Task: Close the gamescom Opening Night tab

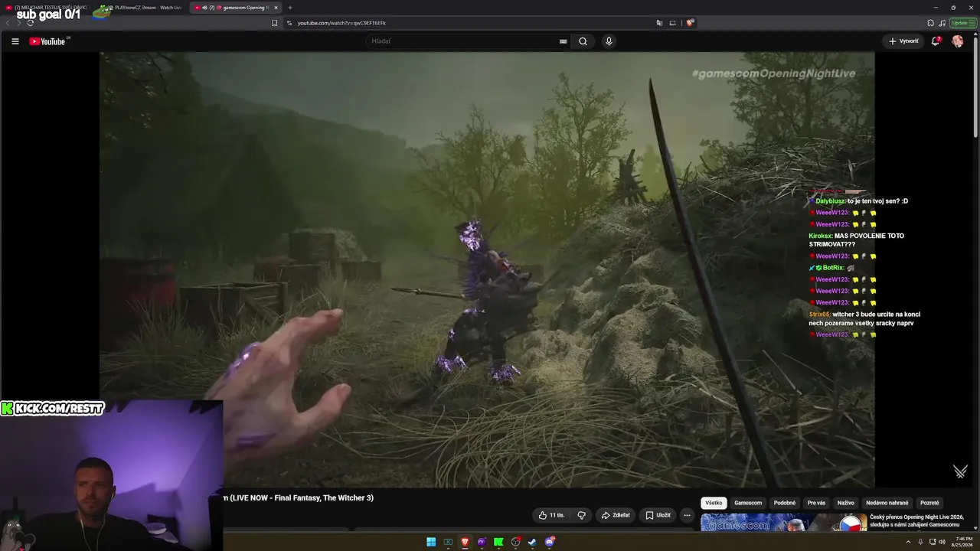Action: (x=276, y=8)
